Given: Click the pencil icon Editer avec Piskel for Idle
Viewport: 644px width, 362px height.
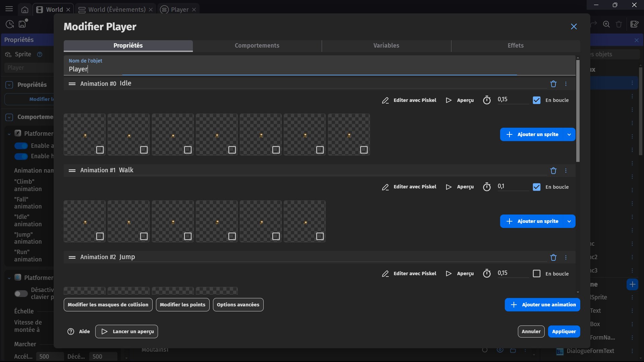Looking at the screenshot, I should (385, 100).
